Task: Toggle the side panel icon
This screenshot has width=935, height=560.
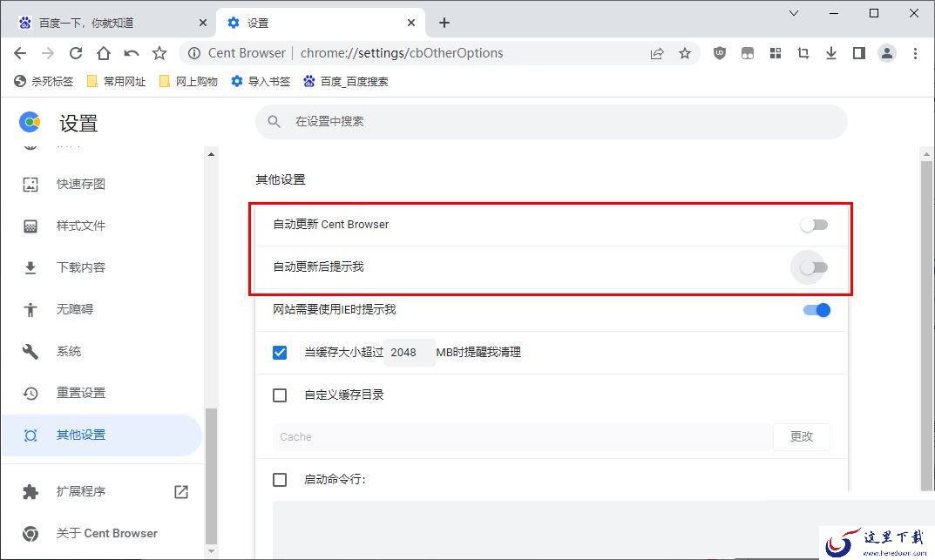Action: (x=858, y=53)
